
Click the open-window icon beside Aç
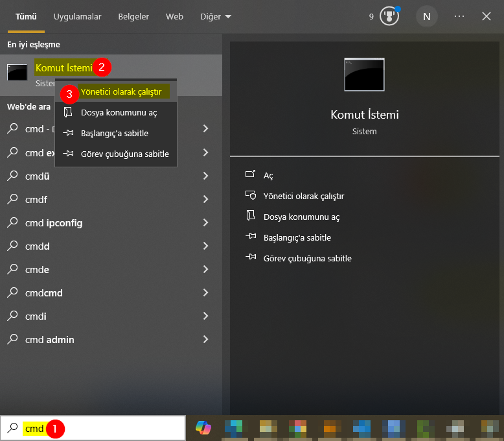[x=251, y=174]
